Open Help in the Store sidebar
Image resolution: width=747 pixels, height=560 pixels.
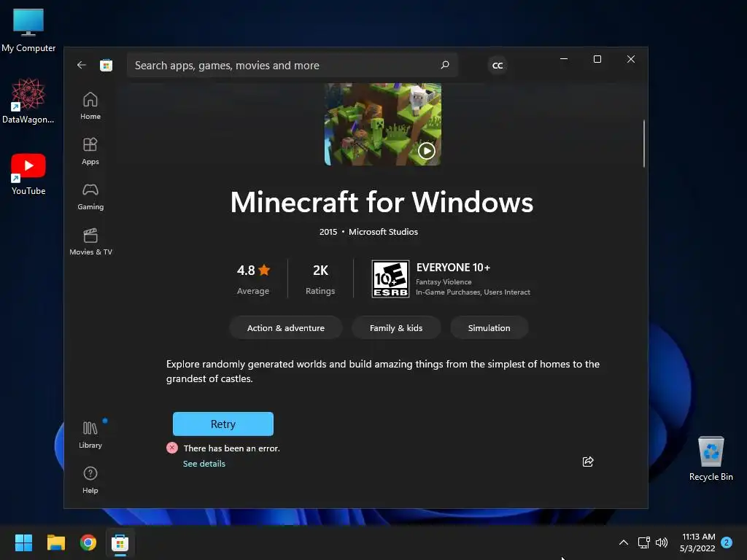[x=90, y=480]
